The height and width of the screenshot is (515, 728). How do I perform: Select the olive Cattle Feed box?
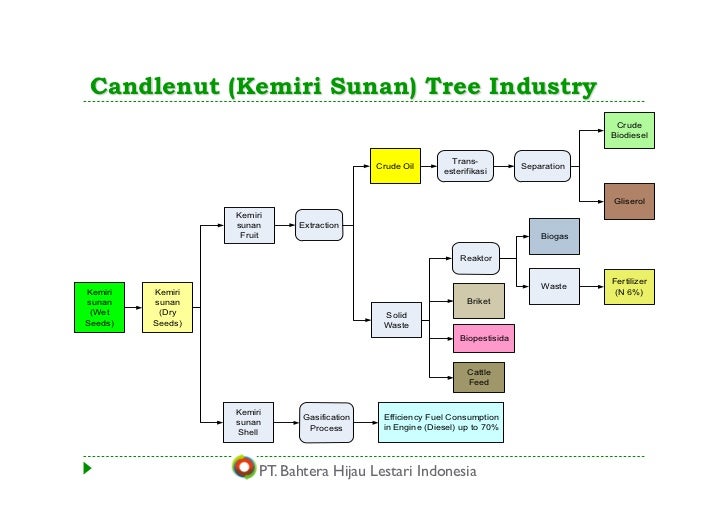[x=479, y=378]
